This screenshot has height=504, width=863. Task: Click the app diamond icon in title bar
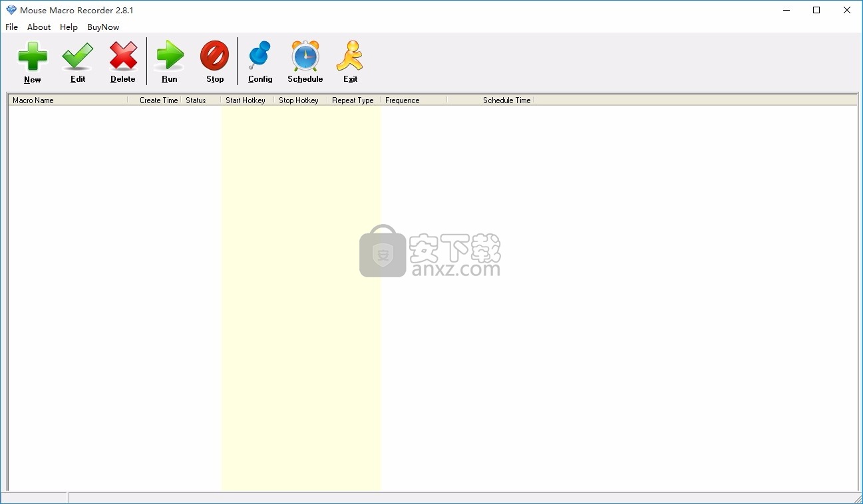coord(11,10)
